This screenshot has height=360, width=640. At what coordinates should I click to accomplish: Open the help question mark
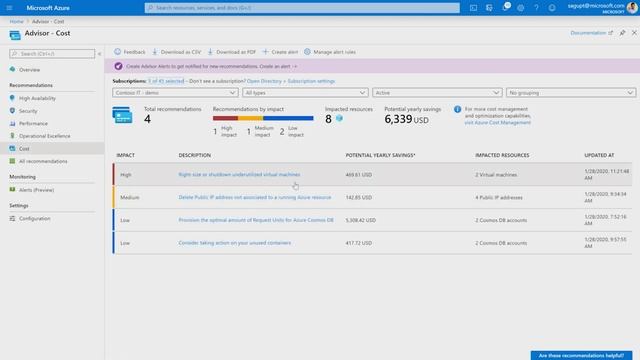pyautogui.click(x=536, y=8)
